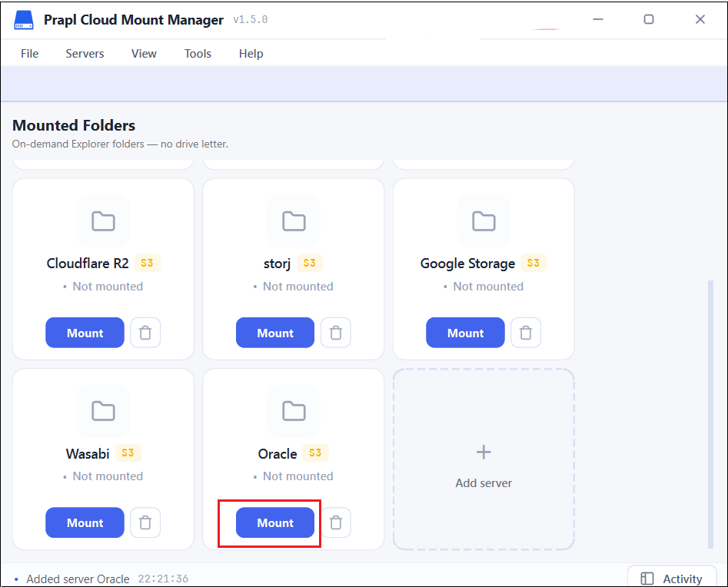Open the Activity panel button

pyautogui.click(x=672, y=578)
